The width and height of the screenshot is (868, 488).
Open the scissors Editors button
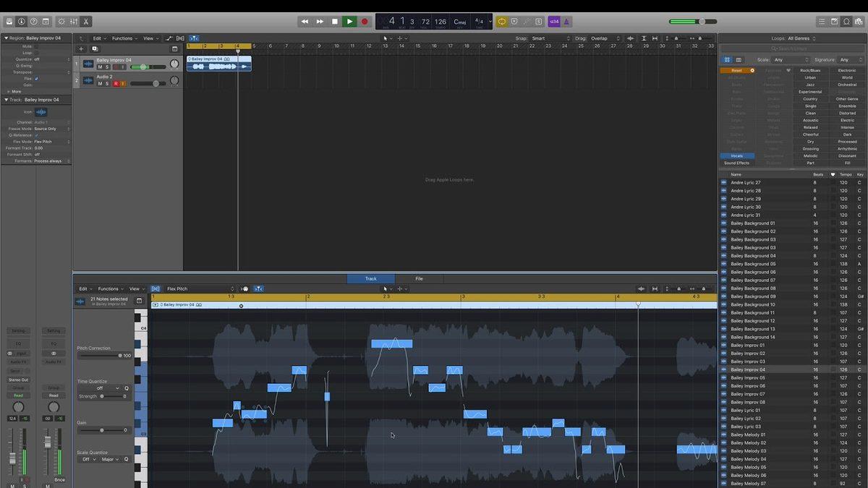pyautogui.click(x=87, y=22)
